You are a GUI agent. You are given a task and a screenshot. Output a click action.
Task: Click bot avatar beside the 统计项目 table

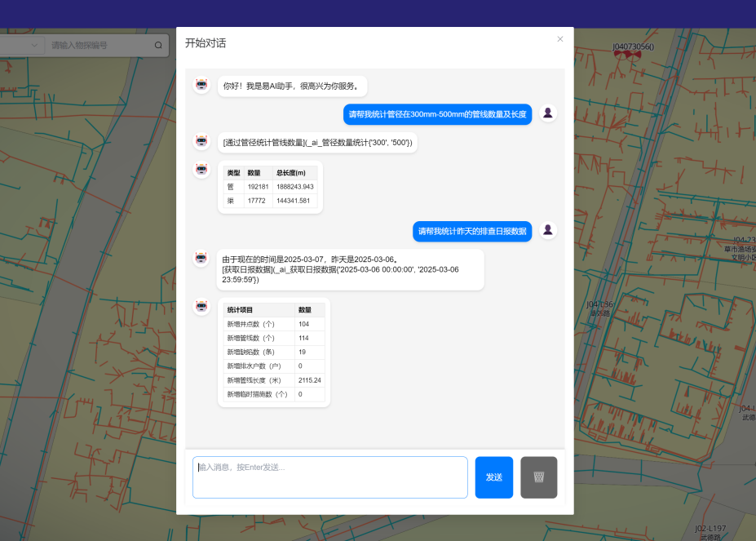201,306
